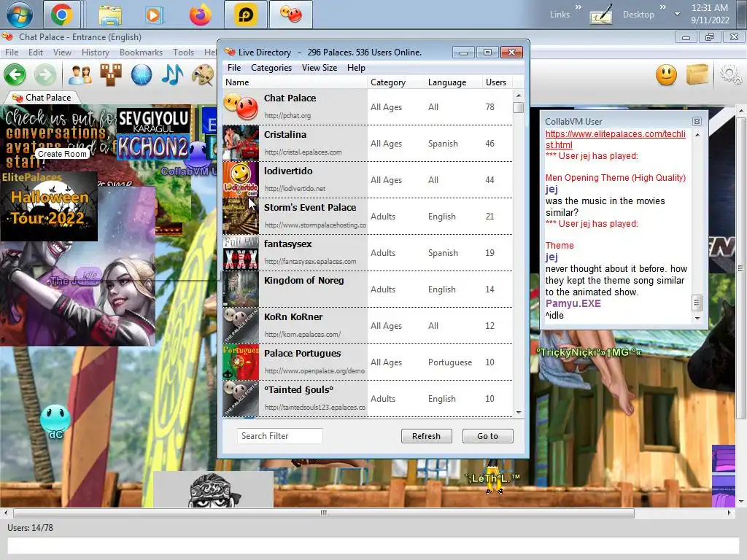Viewport: 747px width, 560px height.
Task: Open View Size menu in Live Directory
Action: pyautogui.click(x=320, y=68)
